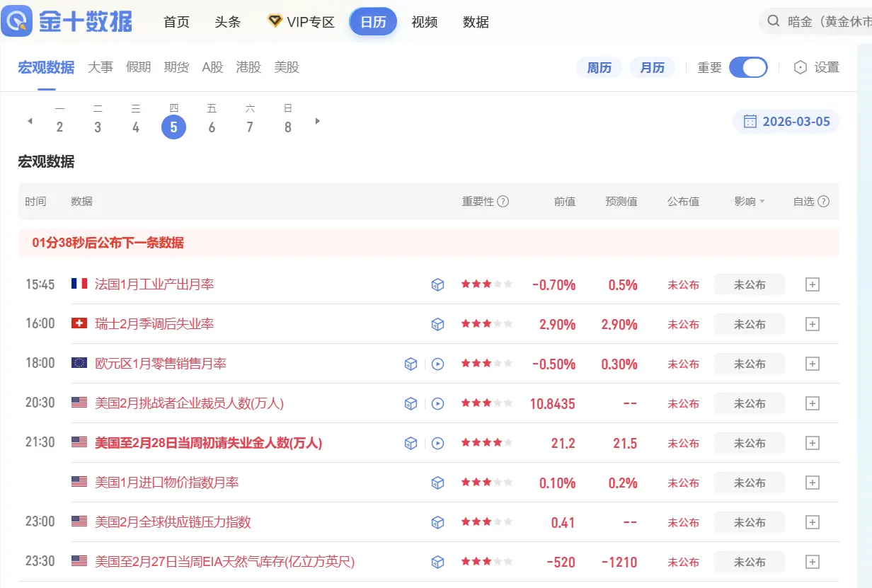Click the 金十数据 logo
872x588 pixels.
point(68,21)
